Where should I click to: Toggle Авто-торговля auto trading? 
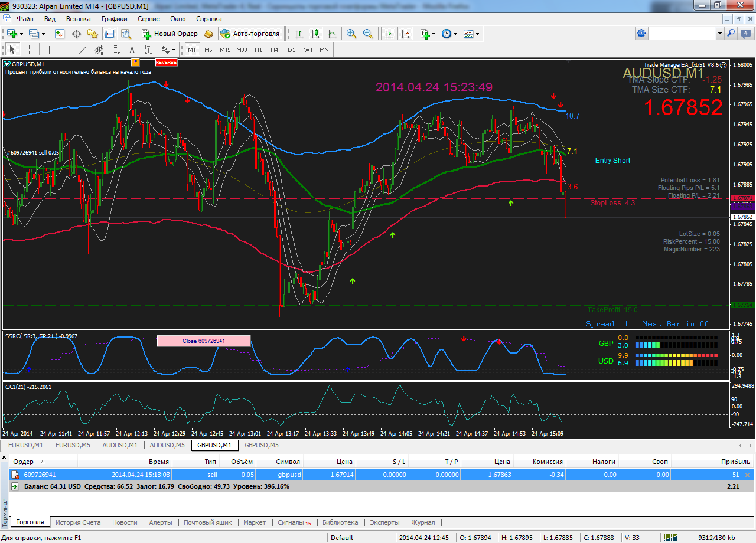[250, 34]
